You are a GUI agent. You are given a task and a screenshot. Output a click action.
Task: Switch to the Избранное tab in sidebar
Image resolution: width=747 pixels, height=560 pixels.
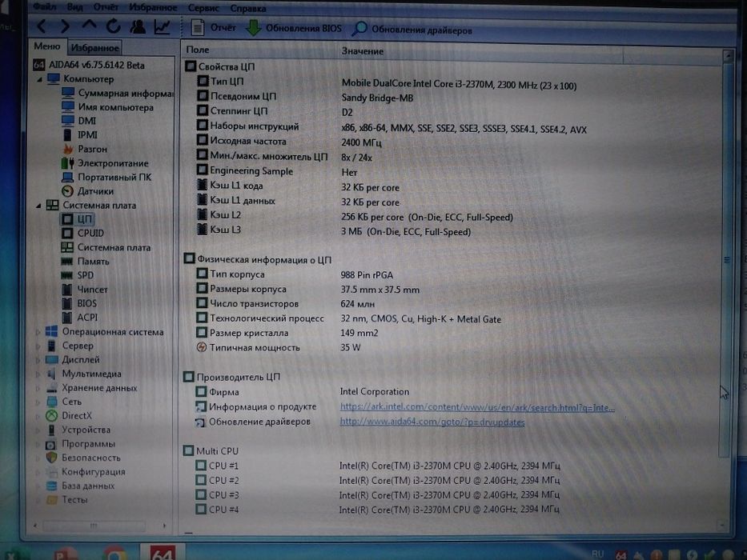[x=94, y=48]
